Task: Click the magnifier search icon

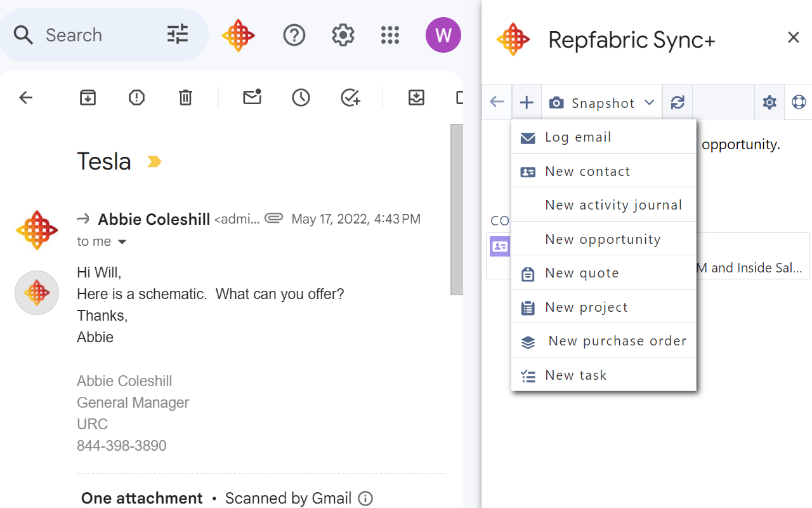Action: [23, 35]
